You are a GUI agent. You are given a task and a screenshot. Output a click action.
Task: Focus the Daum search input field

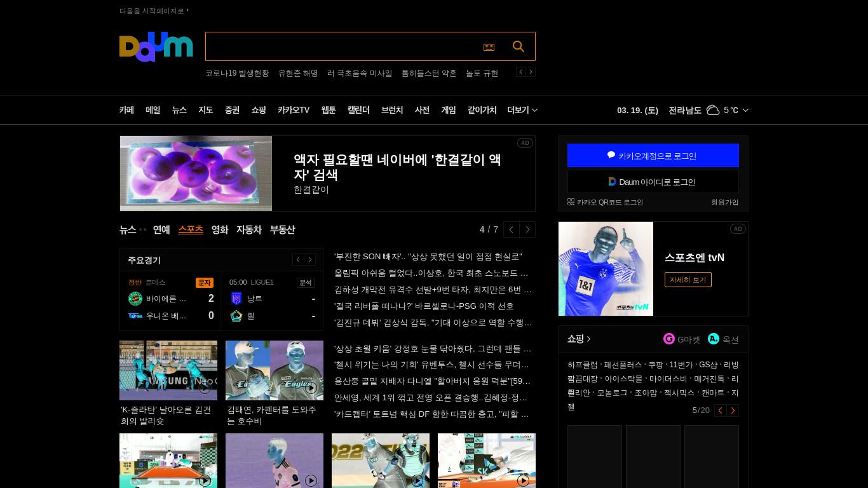click(x=343, y=46)
